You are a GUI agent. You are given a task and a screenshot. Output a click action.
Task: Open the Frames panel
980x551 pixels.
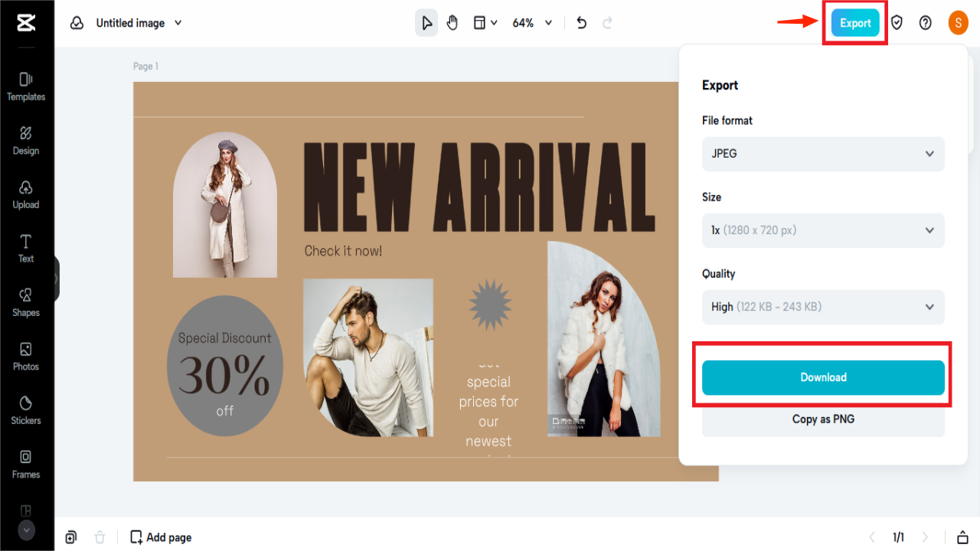coord(25,463)
